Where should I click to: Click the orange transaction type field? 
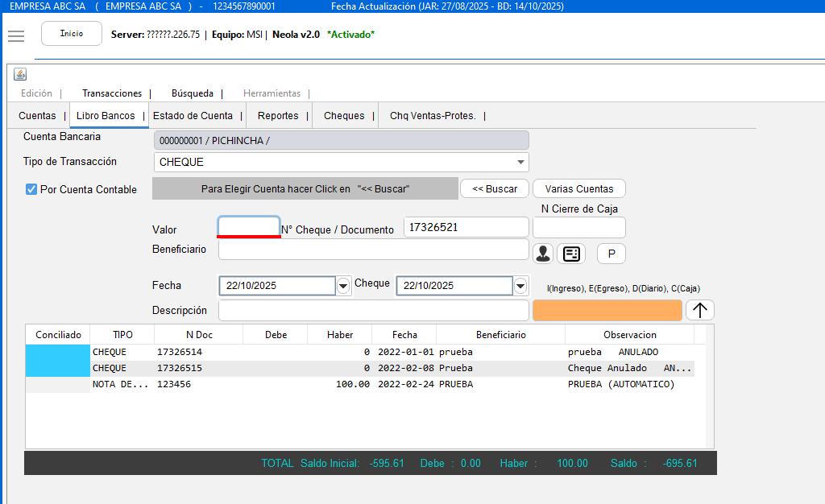tap(607, 311)
